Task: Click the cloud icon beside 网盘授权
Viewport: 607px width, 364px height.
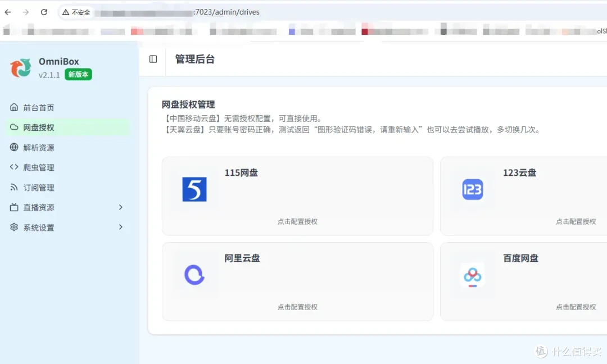Action: (14, 128)
